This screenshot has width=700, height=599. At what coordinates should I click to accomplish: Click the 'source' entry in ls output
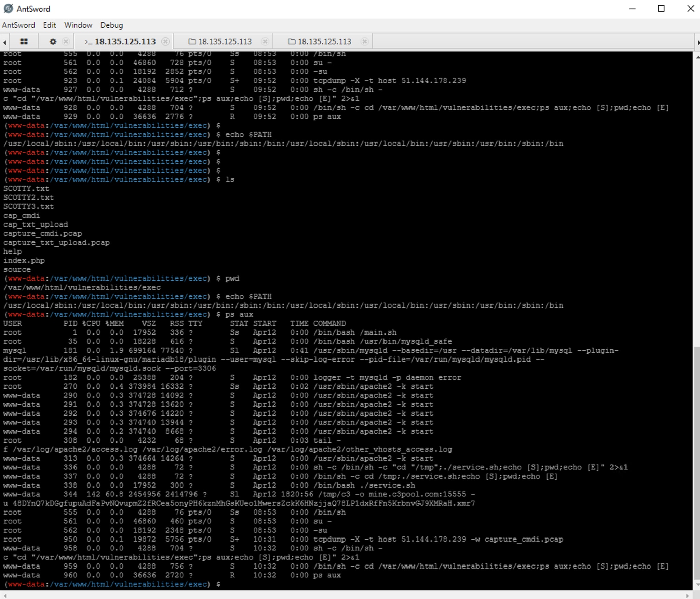pos(17,270)
